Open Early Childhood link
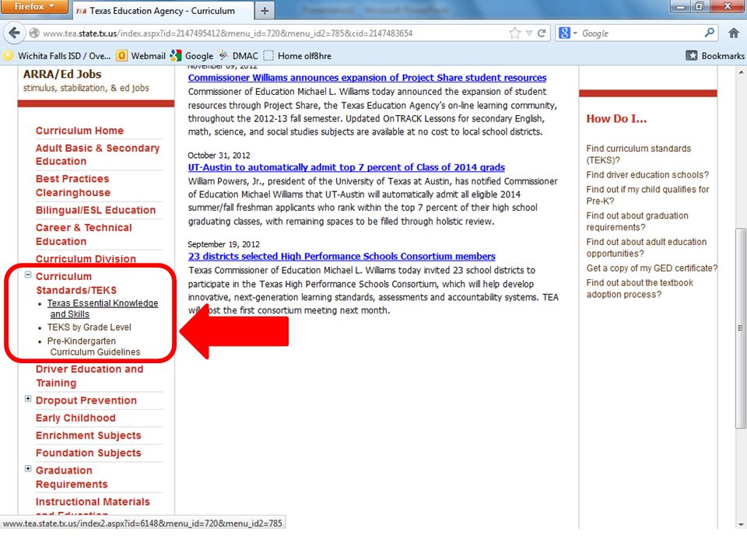The height and width of the screenshot is (560, 747). click(75, 418)
